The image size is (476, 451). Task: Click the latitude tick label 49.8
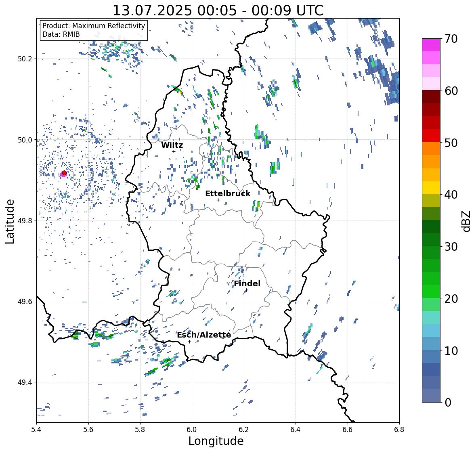(25, 220)
